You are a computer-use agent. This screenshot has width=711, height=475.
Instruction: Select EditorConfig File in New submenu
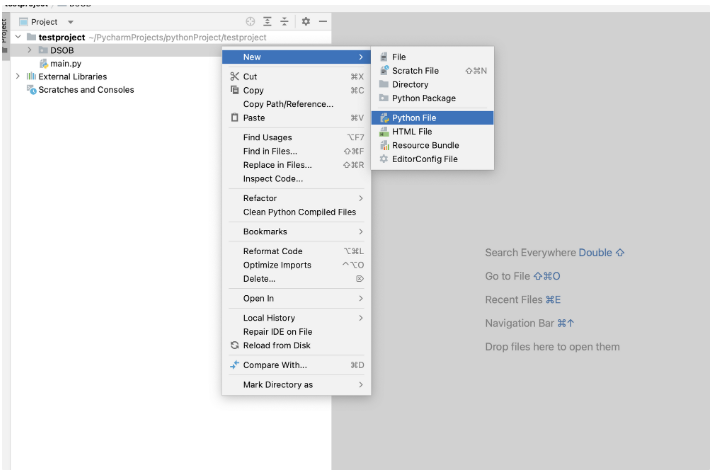433,159
